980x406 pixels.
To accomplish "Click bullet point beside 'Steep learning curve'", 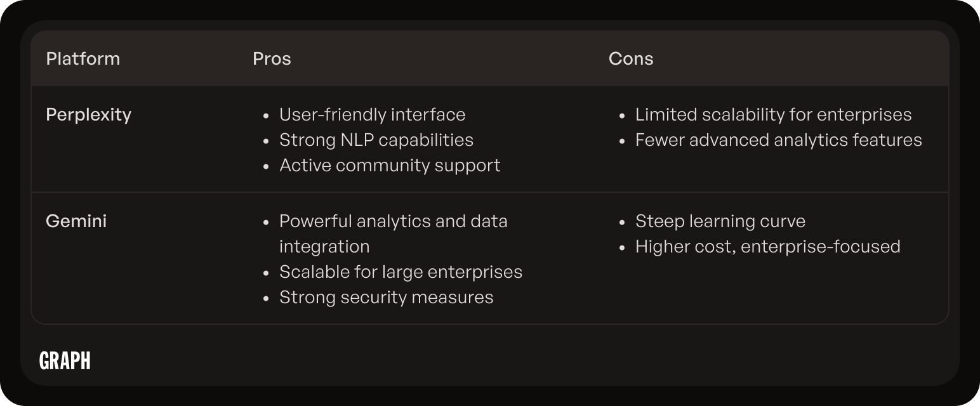I will (x=623, y=222).
